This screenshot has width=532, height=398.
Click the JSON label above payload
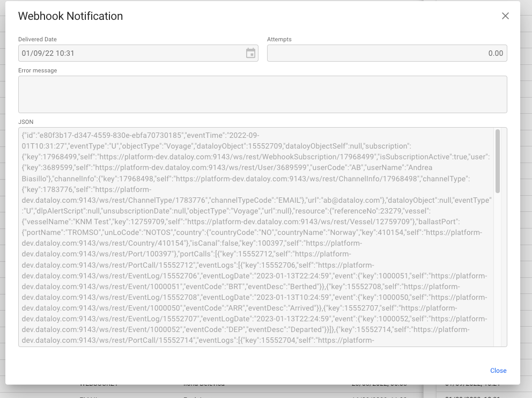26,122
